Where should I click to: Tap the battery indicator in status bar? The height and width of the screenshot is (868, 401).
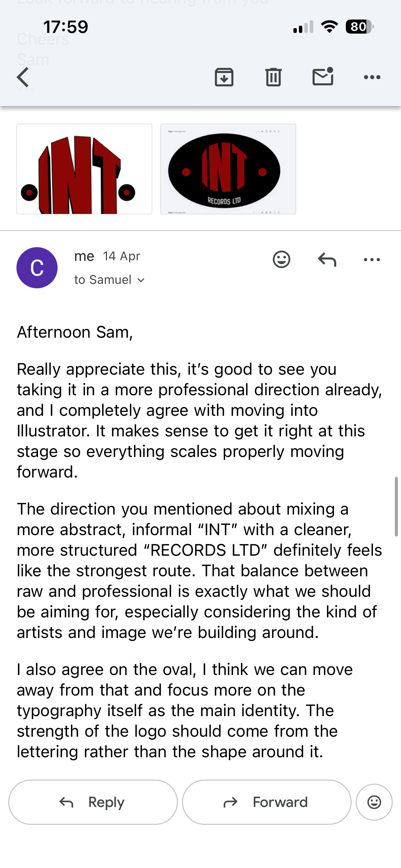(x=360, y=27)
